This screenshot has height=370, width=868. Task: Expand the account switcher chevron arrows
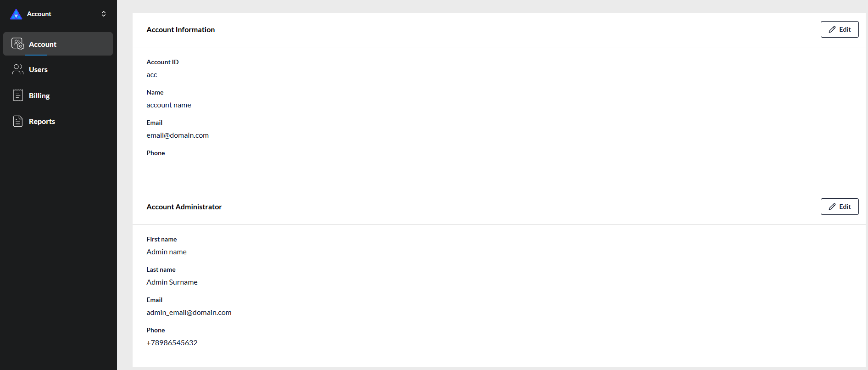click(104, 14)
